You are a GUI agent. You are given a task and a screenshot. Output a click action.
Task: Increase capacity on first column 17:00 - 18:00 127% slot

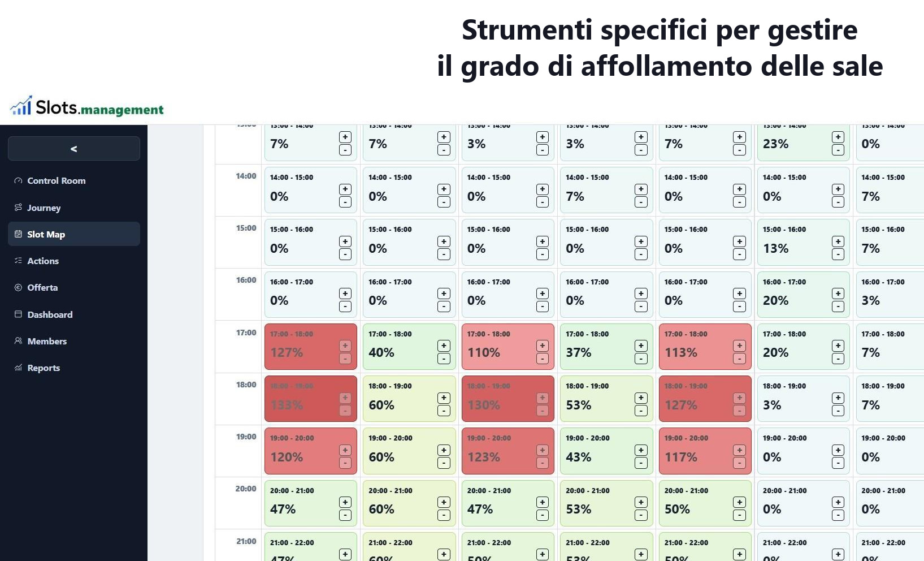pyautogui.click(x=345, y=346)
